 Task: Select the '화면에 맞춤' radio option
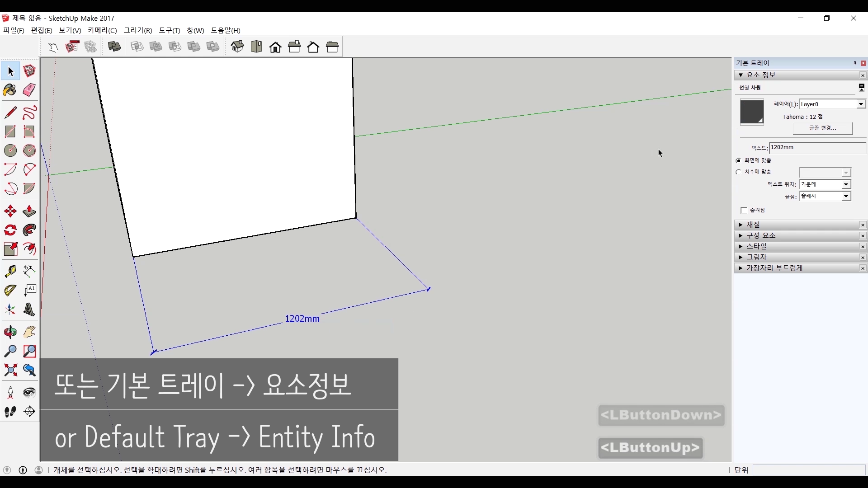pos(739,160)
